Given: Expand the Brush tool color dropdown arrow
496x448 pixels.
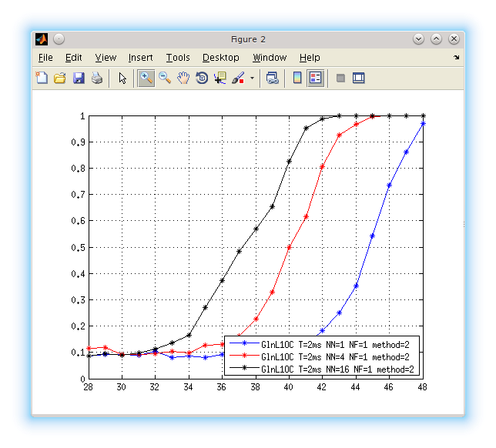Looking at the screenshot, I should 252,79.
